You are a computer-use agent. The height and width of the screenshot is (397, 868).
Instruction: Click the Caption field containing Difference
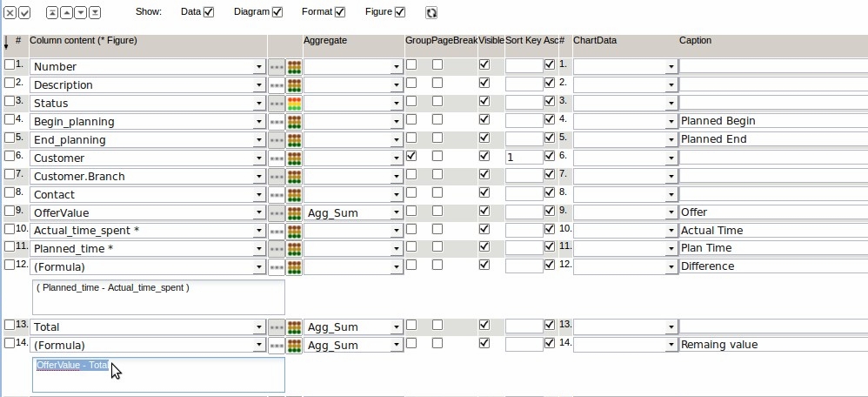tap(772, 266)
